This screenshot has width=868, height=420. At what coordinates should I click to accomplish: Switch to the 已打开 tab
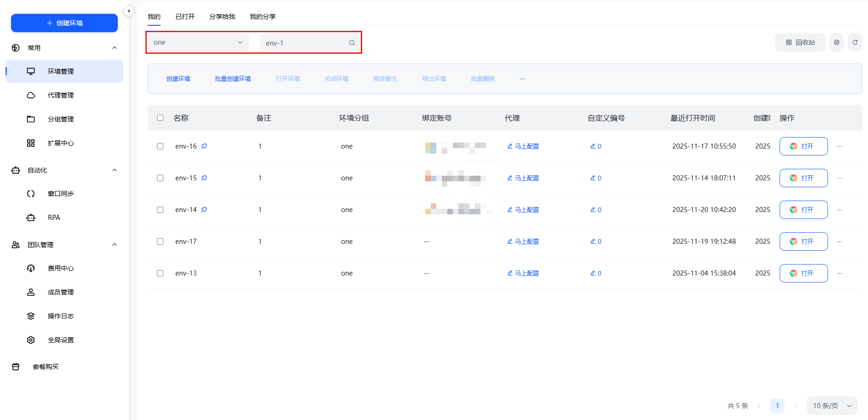click(185, 17)
